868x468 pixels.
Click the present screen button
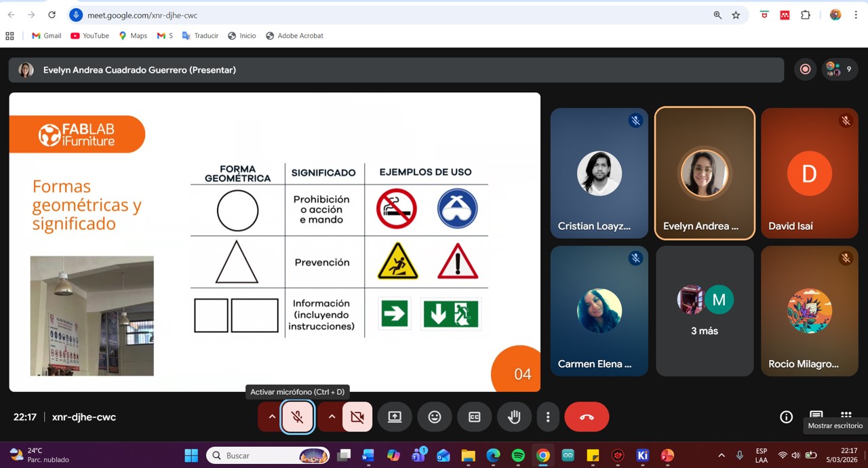pos(395,417)
